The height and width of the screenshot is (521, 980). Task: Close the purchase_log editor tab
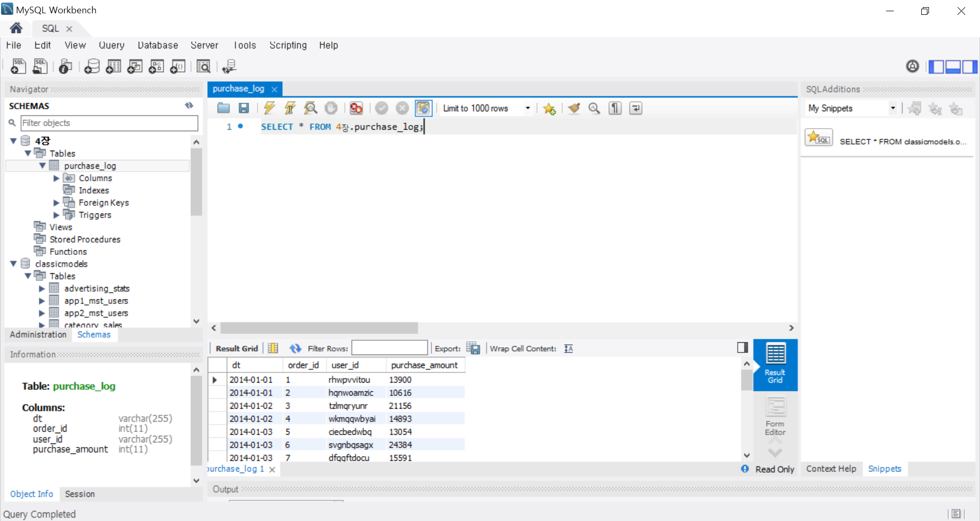coord(274,89)
